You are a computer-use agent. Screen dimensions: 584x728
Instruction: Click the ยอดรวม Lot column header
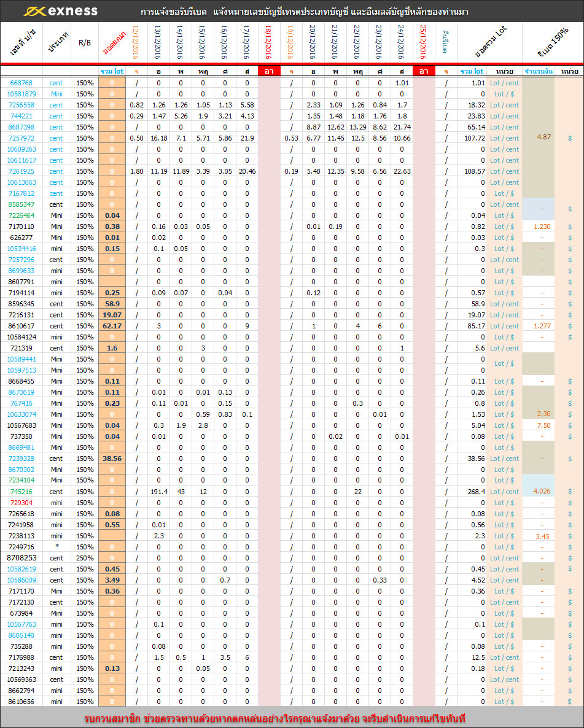coord(491,42)
